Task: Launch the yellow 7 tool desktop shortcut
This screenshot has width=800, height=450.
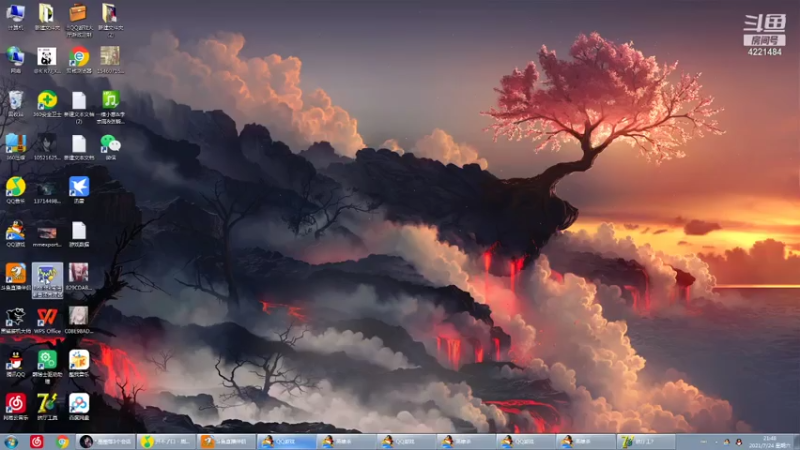Action: coord(47,407)
